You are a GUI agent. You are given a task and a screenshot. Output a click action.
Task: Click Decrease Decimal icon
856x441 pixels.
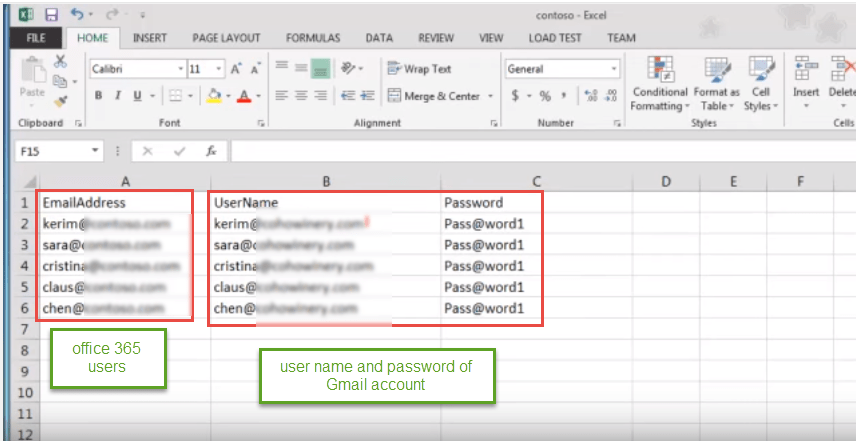tap(611, 96)
